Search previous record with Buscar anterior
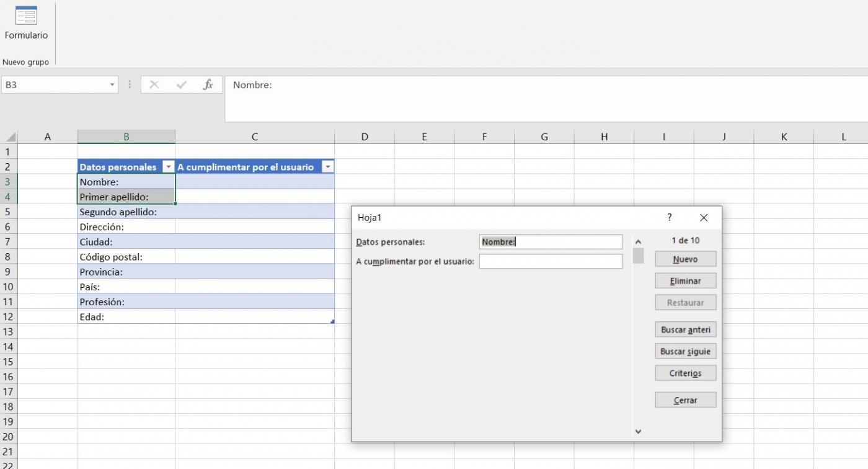868x469 pixels. pyautogui.click(x=685, y=329)
